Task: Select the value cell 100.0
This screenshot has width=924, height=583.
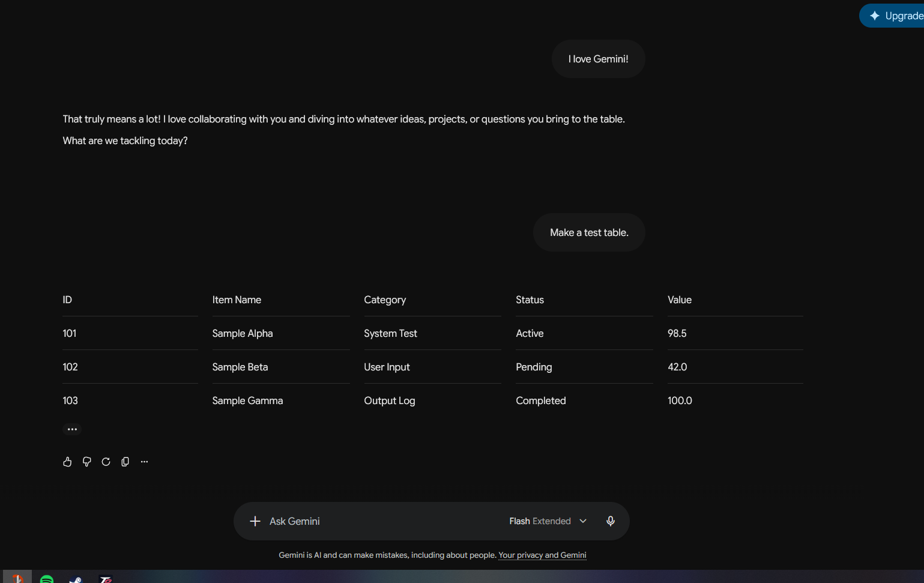Action: [x=680, y=400]
